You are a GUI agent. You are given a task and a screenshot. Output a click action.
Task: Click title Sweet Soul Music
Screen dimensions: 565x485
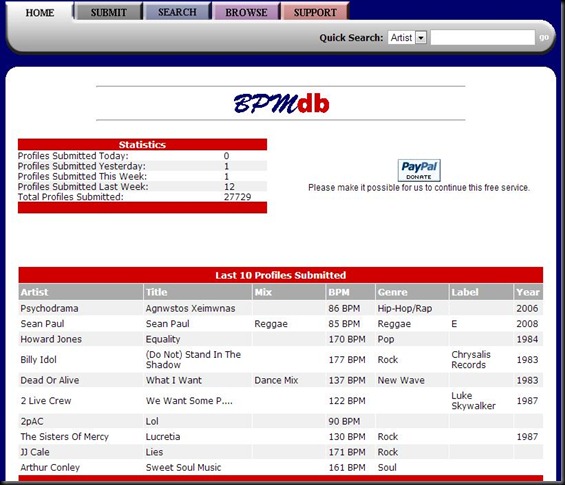point(183,467)
